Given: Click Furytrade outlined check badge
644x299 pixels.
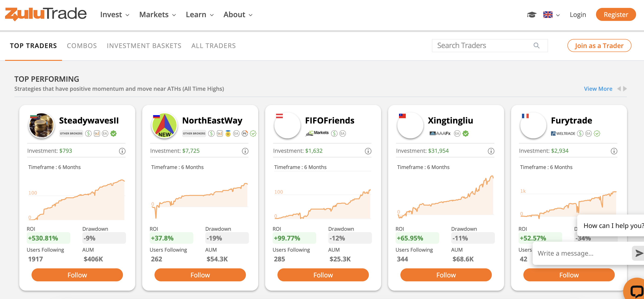Looking at the screenshot, I should pos(597,133).
